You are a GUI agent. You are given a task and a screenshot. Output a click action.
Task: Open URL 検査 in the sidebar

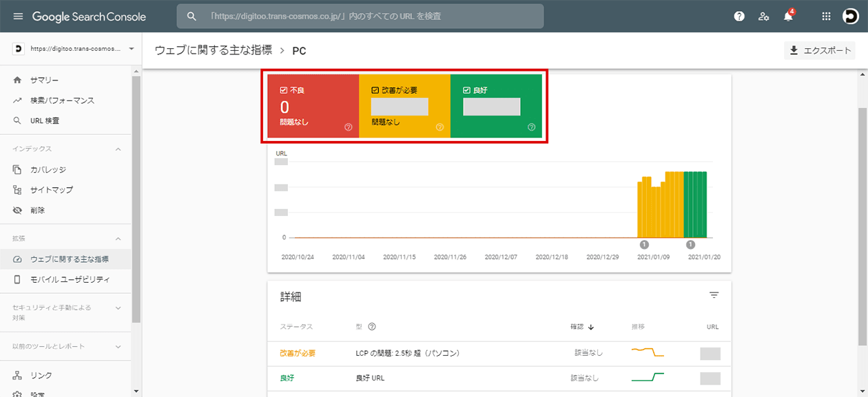[65, 120]
